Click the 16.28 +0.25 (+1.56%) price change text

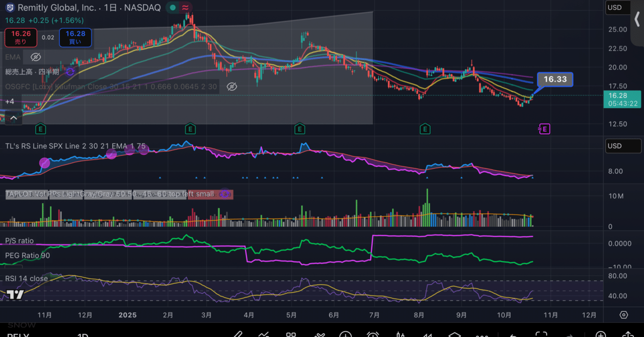(44, 20)
